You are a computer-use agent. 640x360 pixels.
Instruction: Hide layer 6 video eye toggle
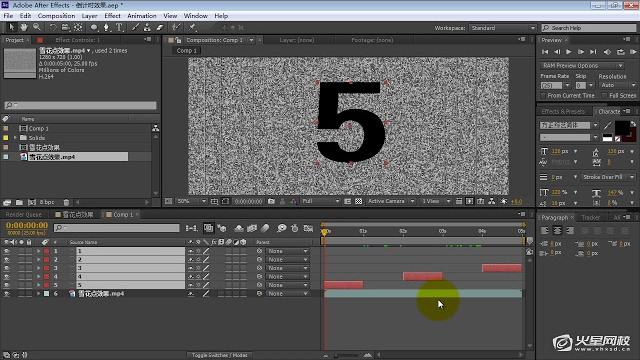(x=7, y=293)
